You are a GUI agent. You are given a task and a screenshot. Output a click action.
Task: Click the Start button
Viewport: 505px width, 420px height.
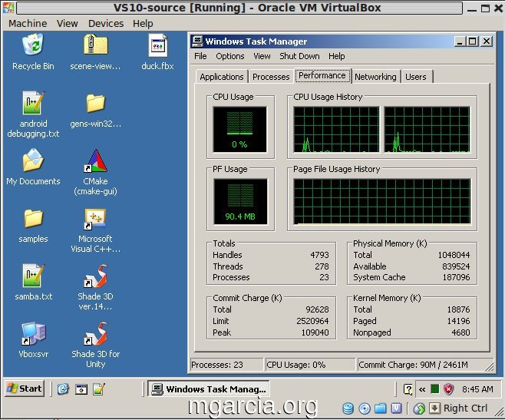(x=25, y=389)
